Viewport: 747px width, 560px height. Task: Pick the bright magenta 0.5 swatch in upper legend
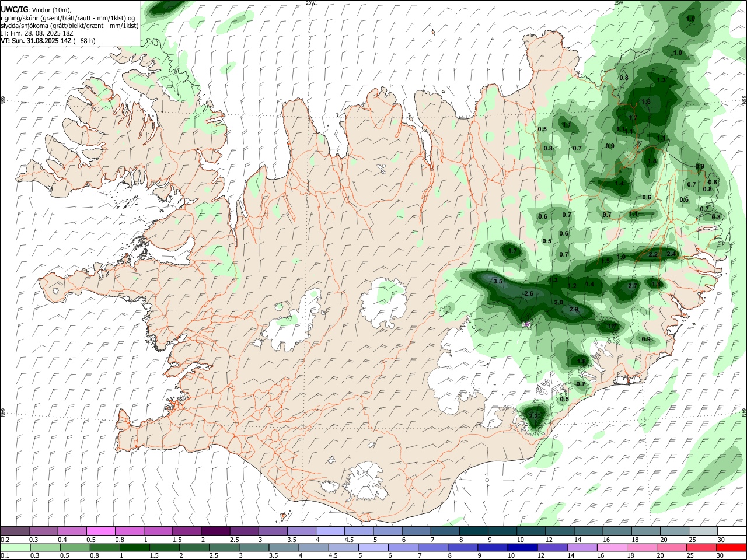click(x=100, y=531)
